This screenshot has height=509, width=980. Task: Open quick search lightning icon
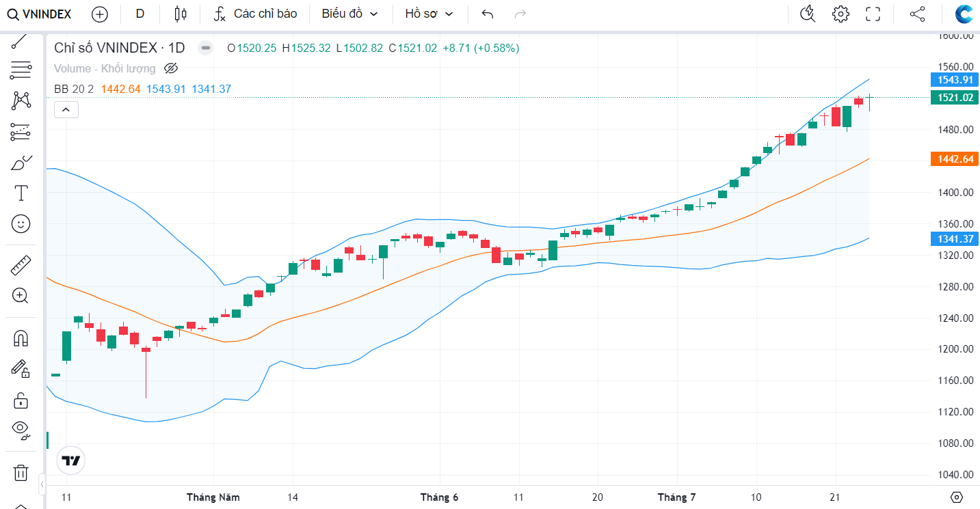click(x=808, y=14)
